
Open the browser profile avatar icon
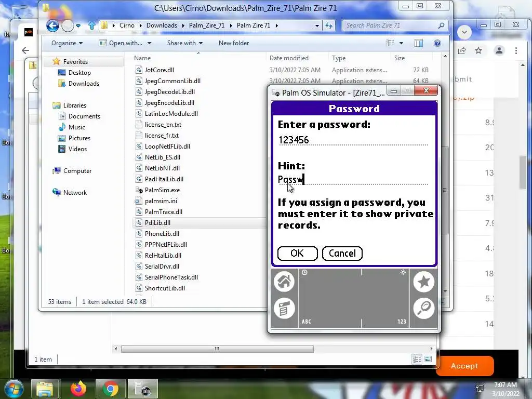pyautogui.click(x=499, y=50)
